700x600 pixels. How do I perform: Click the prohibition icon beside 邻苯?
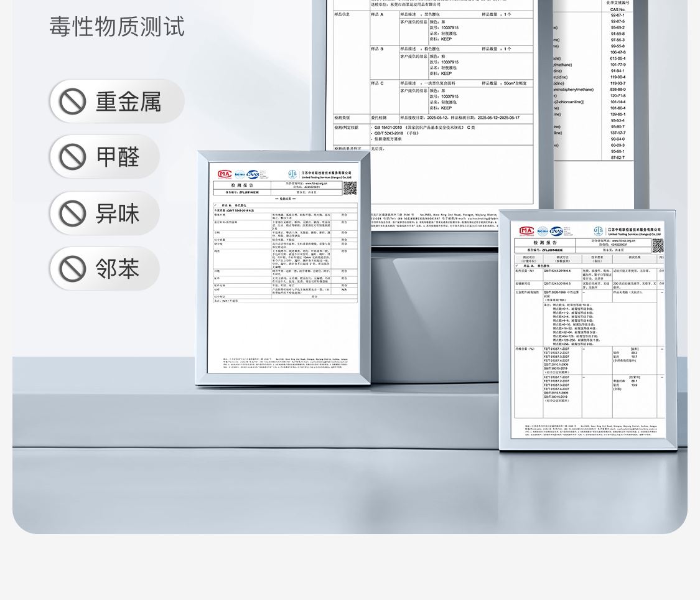point(73,269)
